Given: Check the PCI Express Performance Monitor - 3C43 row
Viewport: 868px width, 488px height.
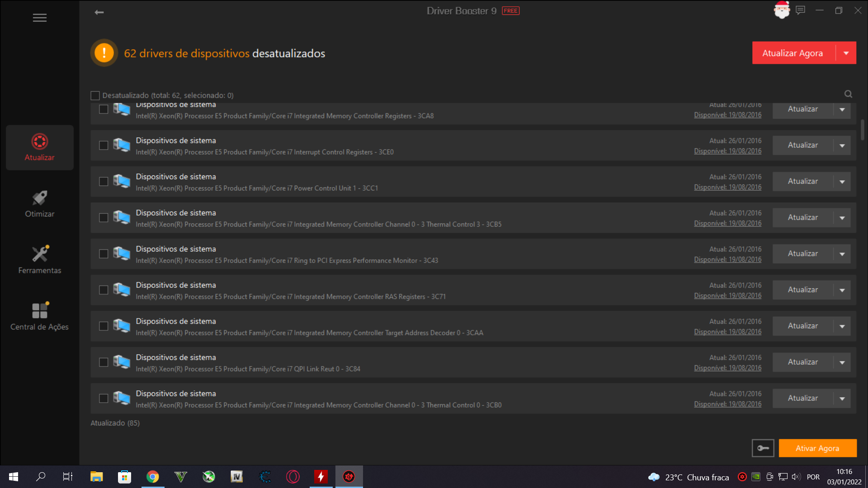Looking at the screenshot, I should 104,254.
